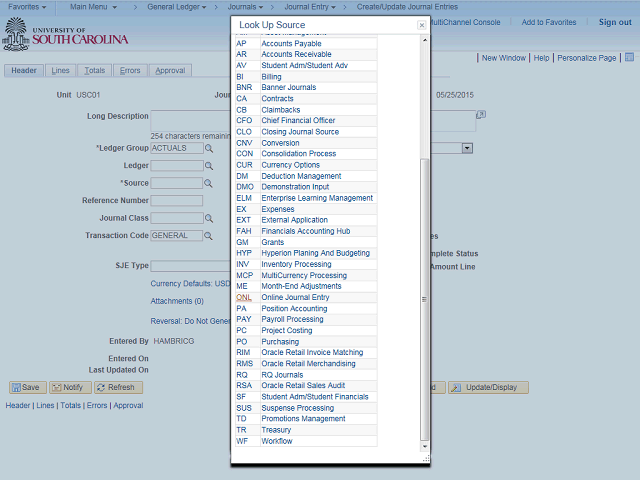This screenshot has width=640, height=480.
Task: Click bottom Lines link
Action: tap(45, 405)
